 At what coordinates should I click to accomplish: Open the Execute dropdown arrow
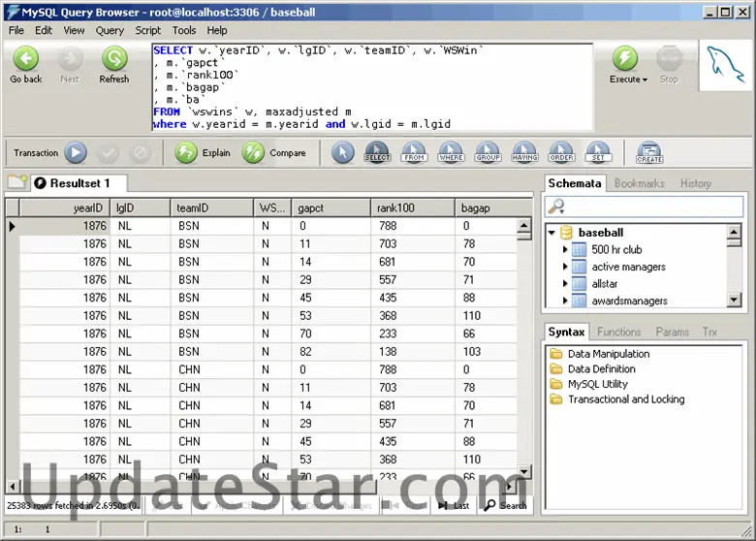(645, 80)
